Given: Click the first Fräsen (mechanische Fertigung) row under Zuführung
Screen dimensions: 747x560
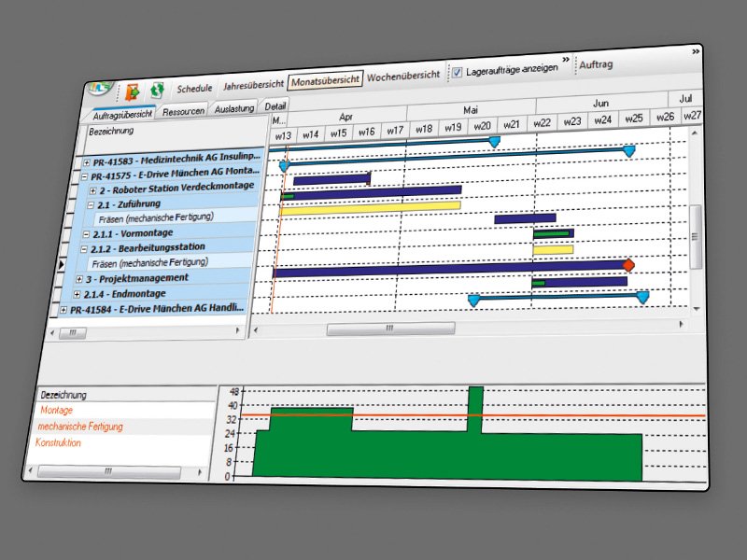Looking at the screenshot, I should [177, 217].
